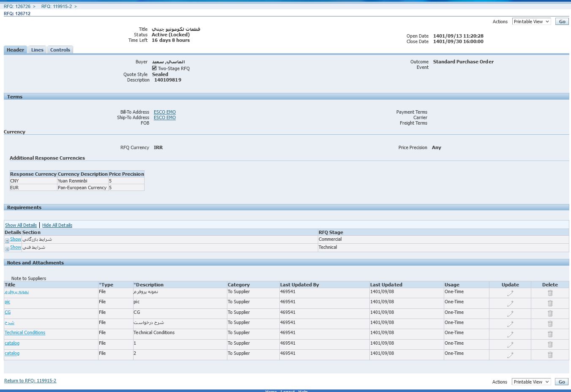
Task: Click Pan-European Currency description cell
Action: tap(83, 188)
